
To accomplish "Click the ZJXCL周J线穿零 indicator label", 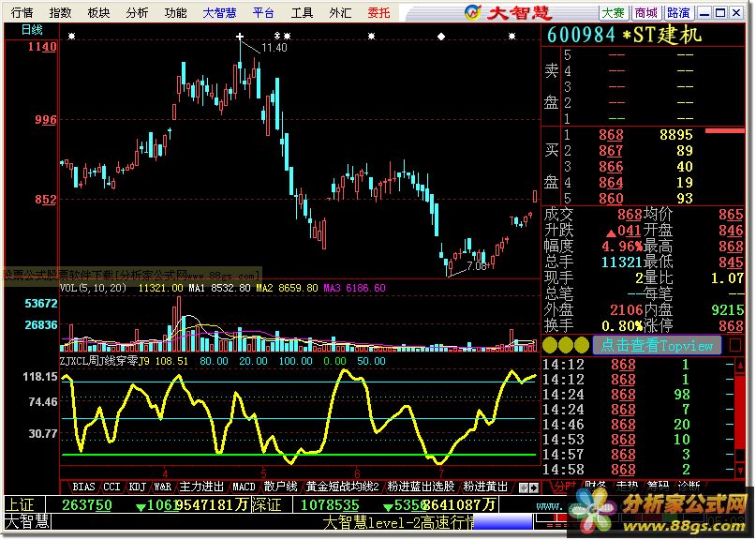I will [x=98, y=361].
